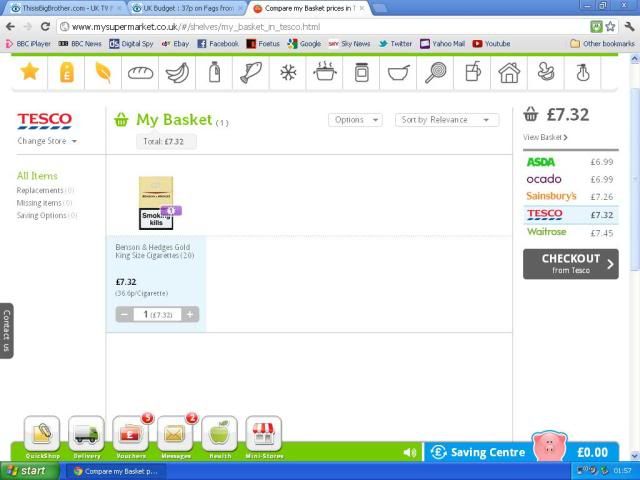Decrease cigarette quantity with minus button
The width and height of the screenshot is (640, 480).
coord(124,314)
